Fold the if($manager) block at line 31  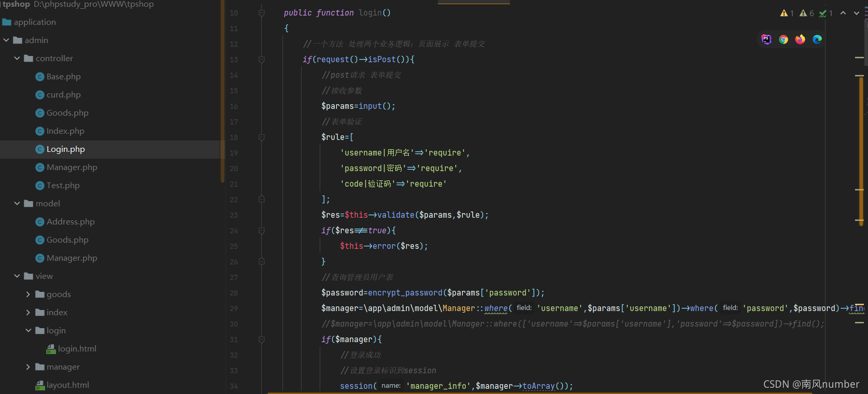pos(262,340)
